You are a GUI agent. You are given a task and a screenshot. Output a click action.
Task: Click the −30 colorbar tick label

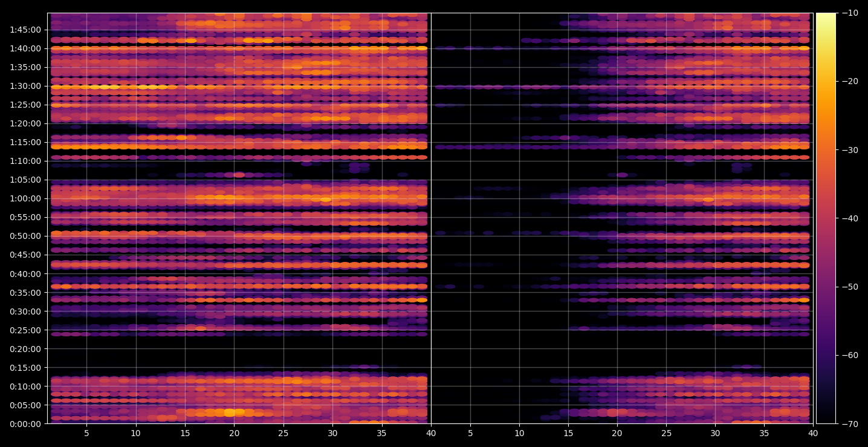(x=849, y=150)
